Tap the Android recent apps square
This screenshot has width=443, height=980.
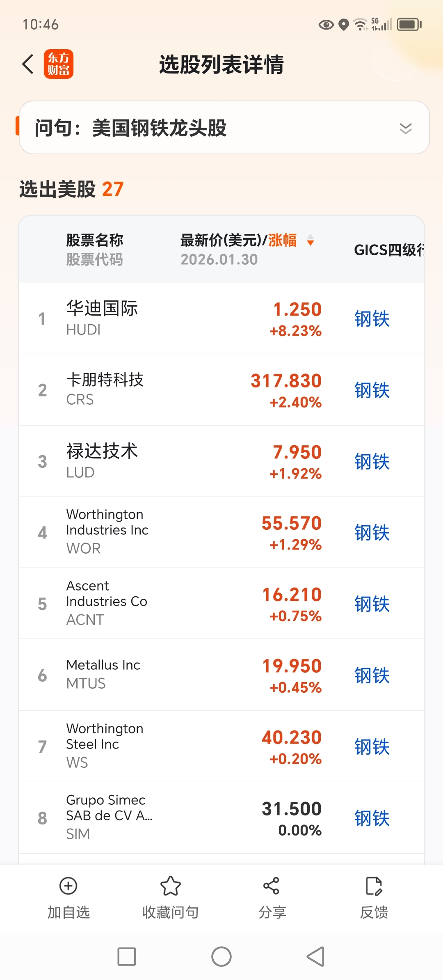(x=127, y=957)
